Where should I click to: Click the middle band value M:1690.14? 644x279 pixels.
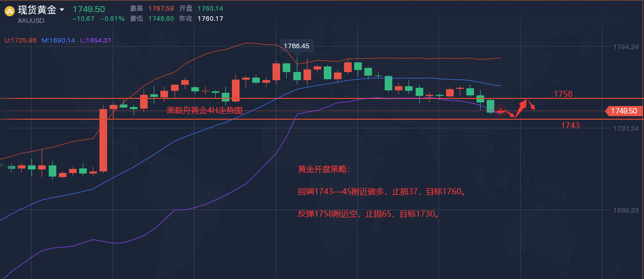pyautogui.click(x=58, y=40)
